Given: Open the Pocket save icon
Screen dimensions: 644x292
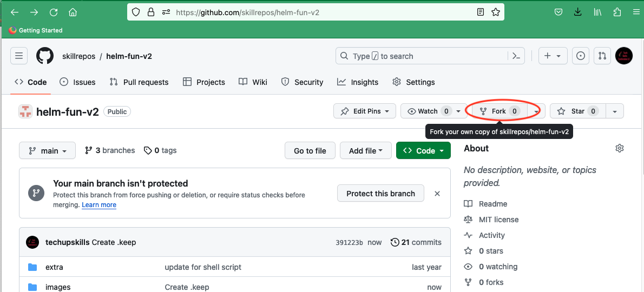Looking at the screenshot, I should (x=558, y=12).
